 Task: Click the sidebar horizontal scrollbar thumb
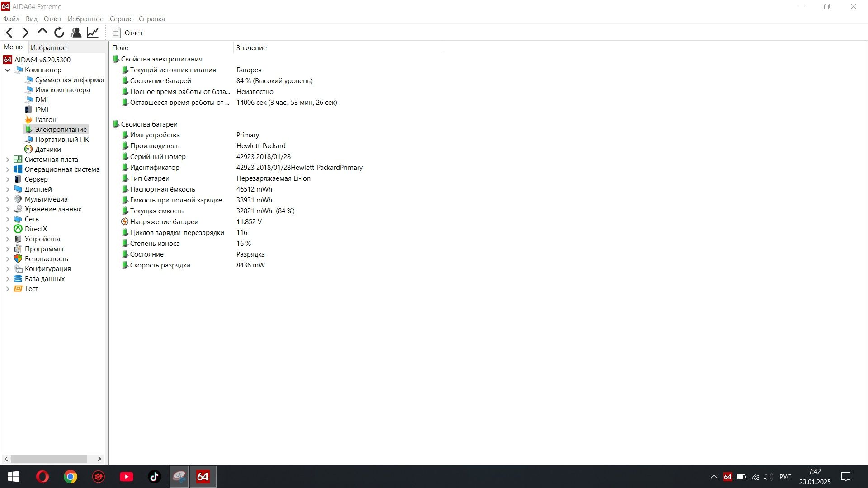point(49,459)
